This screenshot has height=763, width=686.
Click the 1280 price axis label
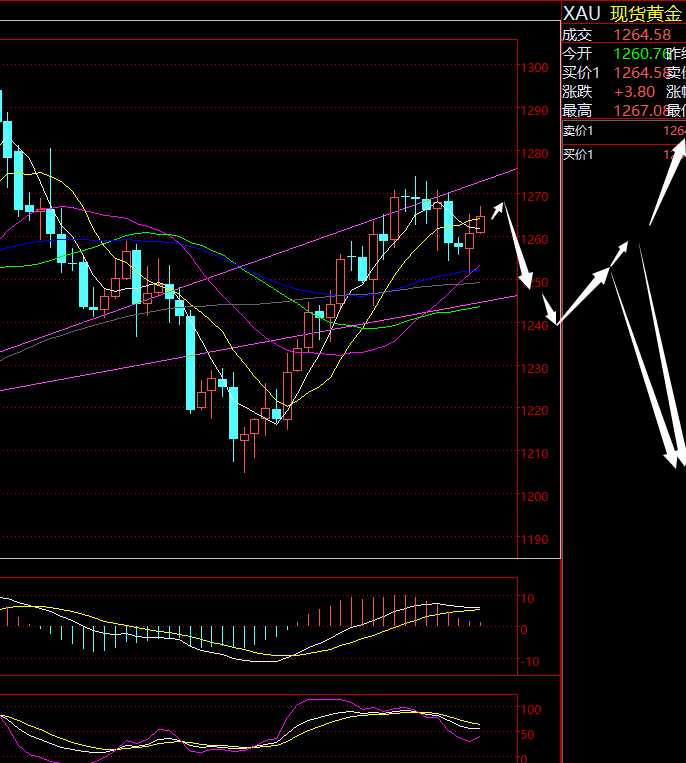535,154
